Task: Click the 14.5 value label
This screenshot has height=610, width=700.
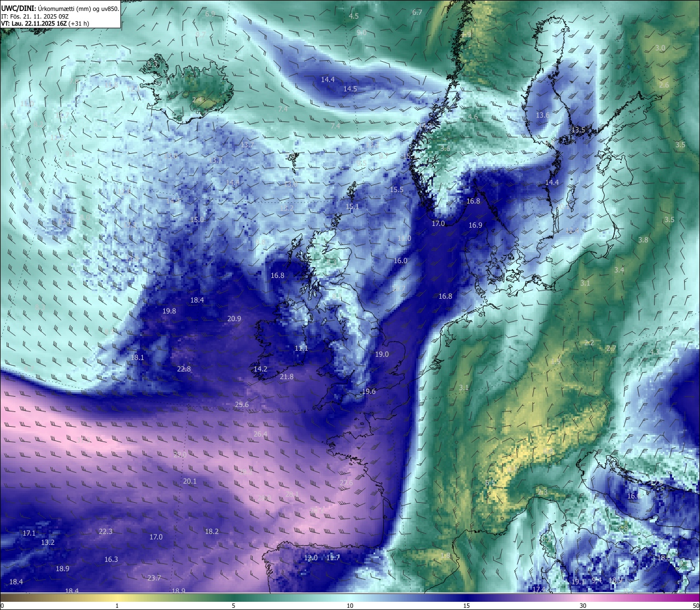Action: point(350,89)
